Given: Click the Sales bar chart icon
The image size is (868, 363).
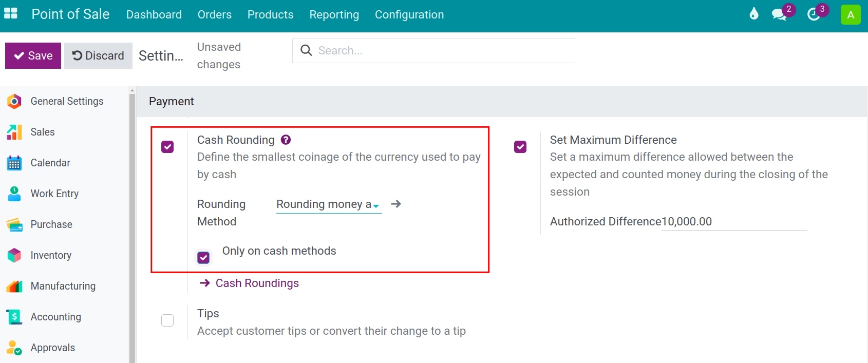Looking at the screenshot, I should [x=14, y=132].
